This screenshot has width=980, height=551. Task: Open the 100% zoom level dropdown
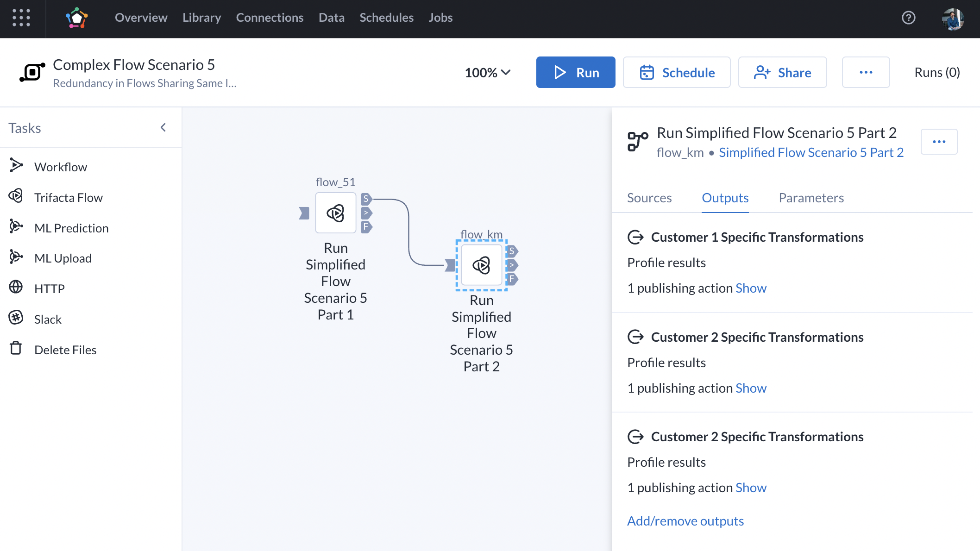pos(488,72)
